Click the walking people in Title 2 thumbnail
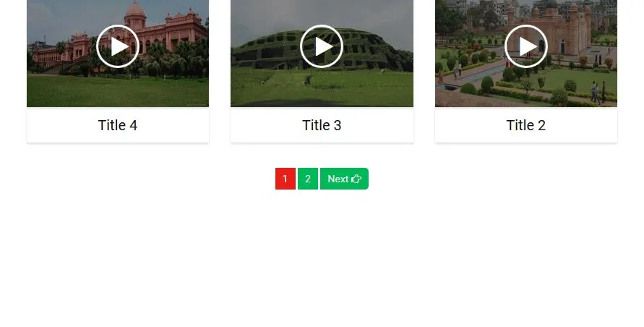Viewport: 644px width, 327px height. [598, 92]
